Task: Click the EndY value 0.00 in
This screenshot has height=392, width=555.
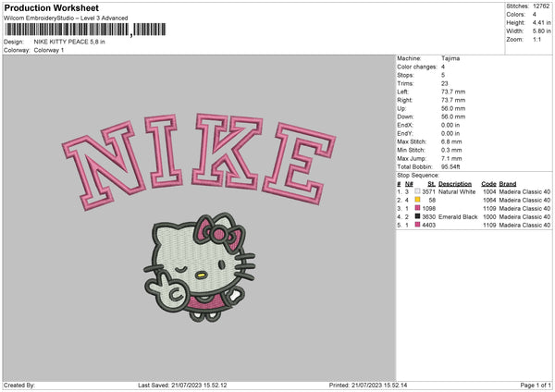Action: tap(450, 134)
